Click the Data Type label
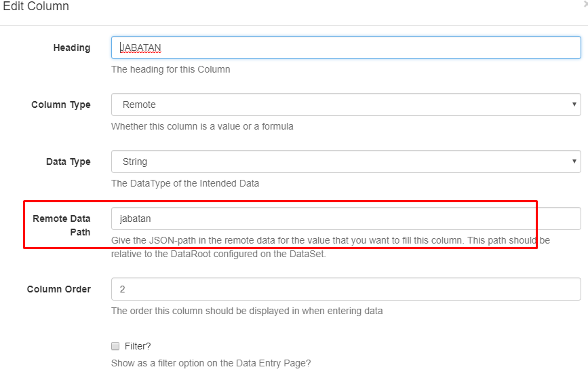 point(68,161)
